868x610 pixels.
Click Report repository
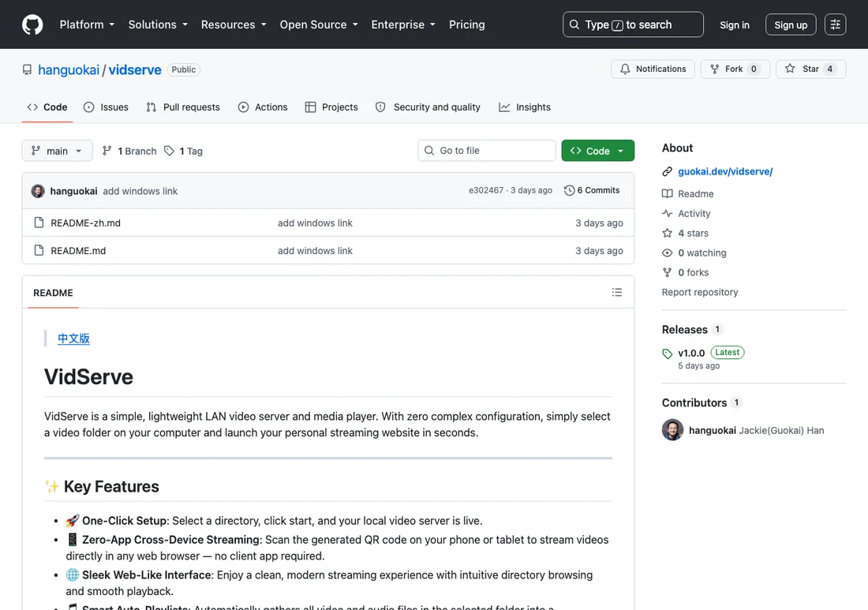[x=700, y=292]
